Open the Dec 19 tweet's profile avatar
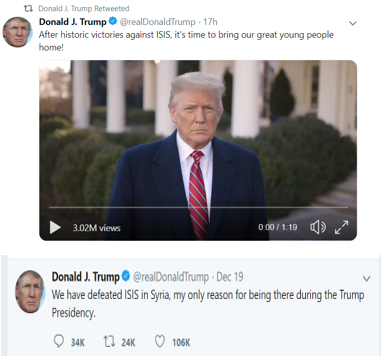This screenshot has height=360, width=384. point(30,292)
